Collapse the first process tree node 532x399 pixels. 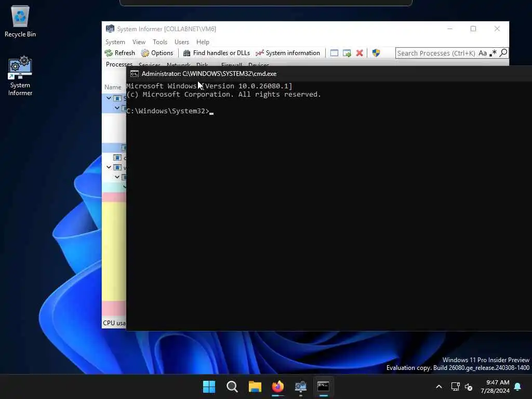[109, 98]
